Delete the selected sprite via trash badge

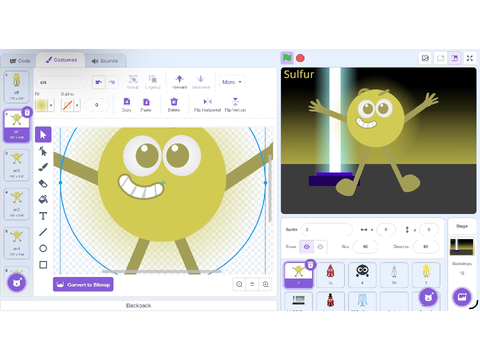pos(310,265)
